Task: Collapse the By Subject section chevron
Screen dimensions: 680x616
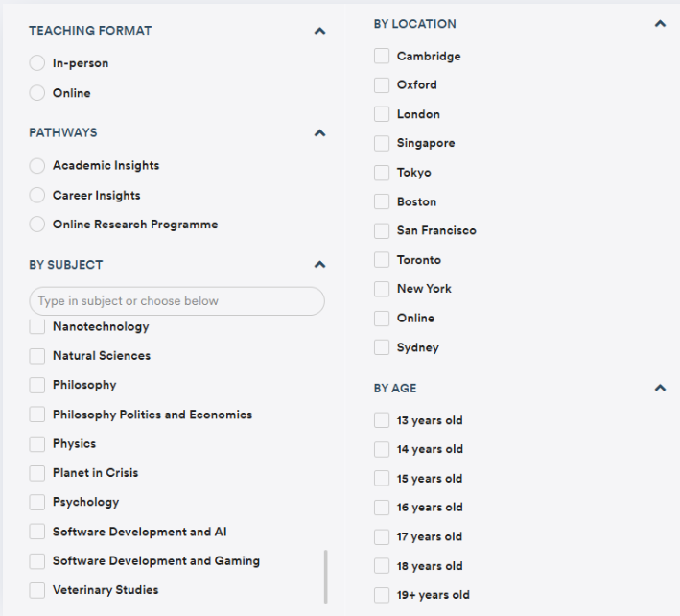Action: [319, 265]
